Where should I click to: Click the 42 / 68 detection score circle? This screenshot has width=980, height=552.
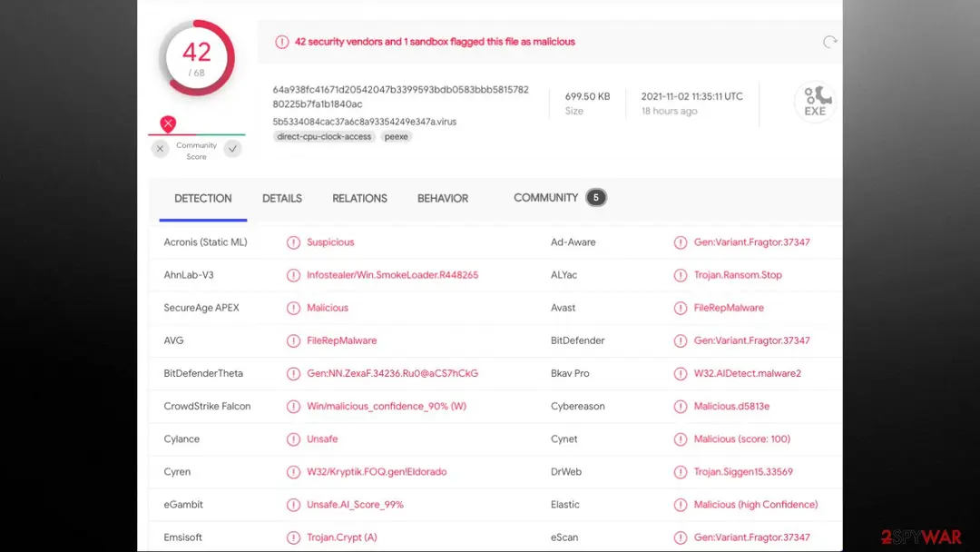(x=197, y=58)
